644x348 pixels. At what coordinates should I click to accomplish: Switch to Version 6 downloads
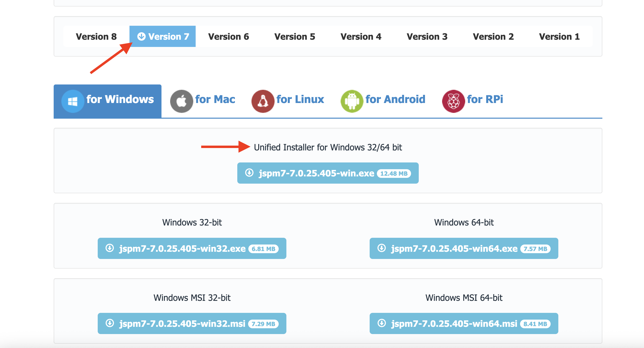[228, 37]
